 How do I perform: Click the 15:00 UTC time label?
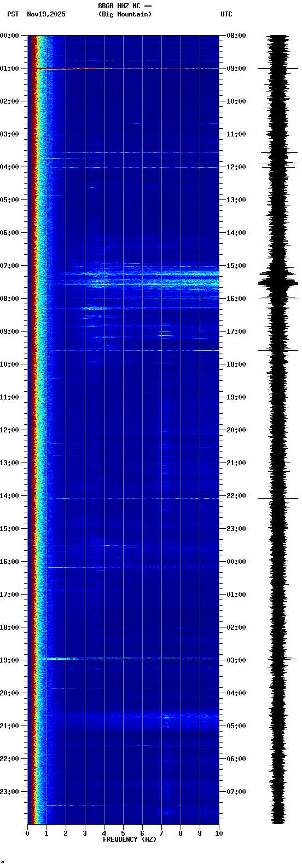coord(236,266)
